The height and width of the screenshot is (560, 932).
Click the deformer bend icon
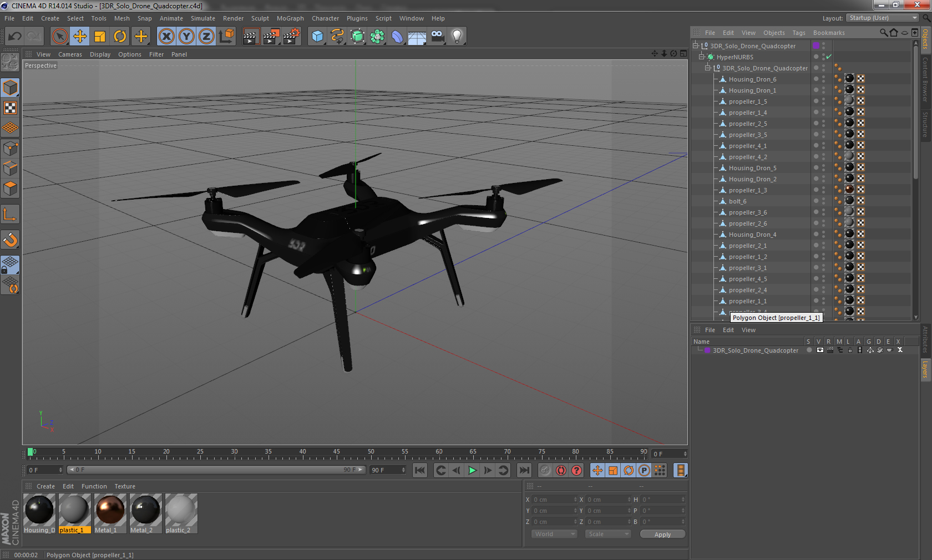(x=397, y=37)
